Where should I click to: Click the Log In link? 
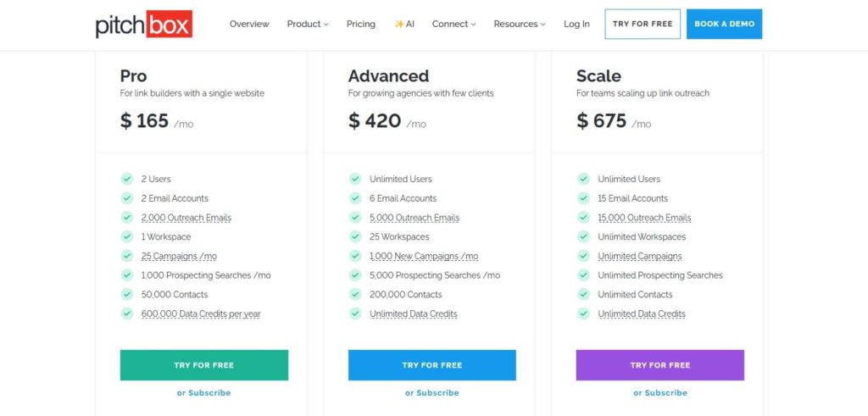click(576, 24)
